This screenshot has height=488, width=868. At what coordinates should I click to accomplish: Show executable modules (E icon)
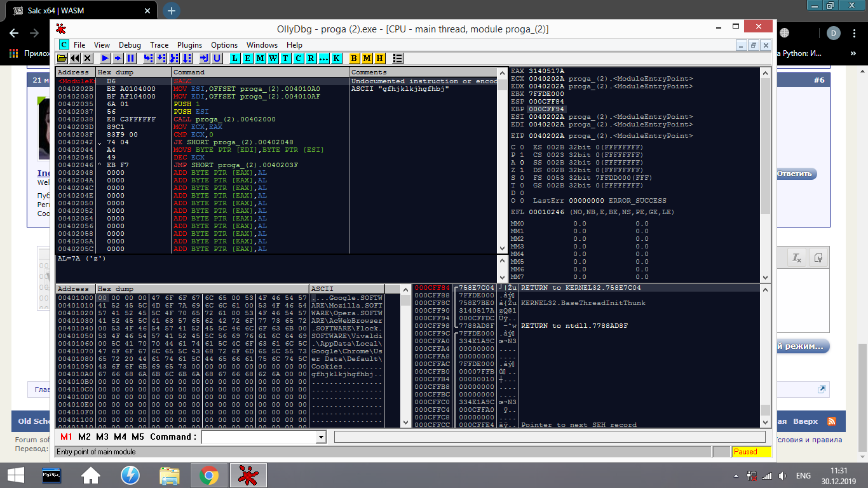pos(248,58)
